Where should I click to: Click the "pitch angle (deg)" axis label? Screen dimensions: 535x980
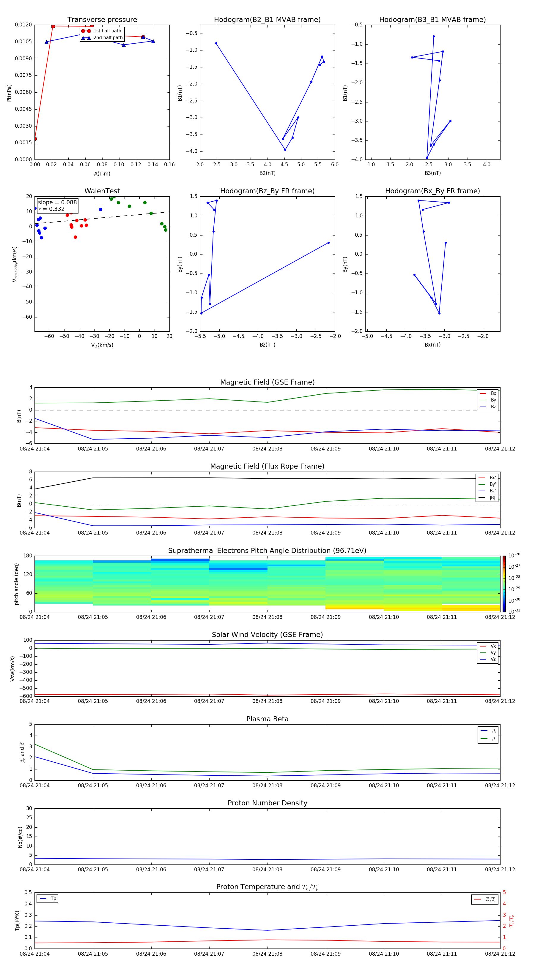click(16, 584)
